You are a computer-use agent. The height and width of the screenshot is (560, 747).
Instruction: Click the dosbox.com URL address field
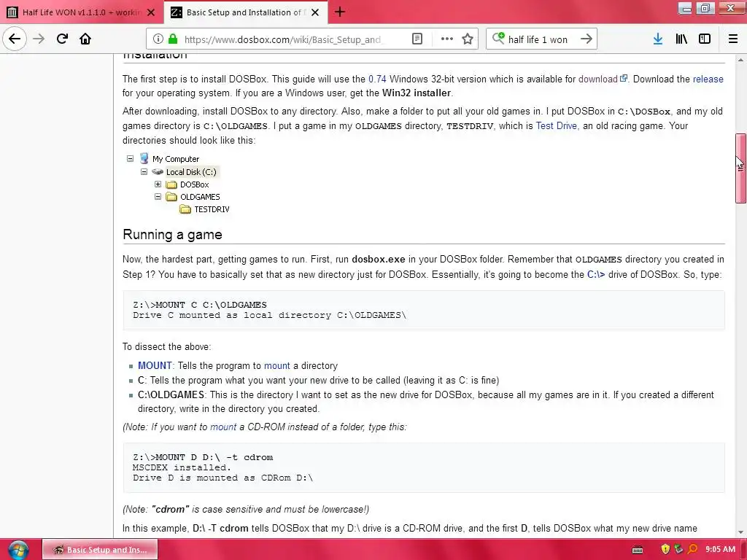tap(282, 39)
